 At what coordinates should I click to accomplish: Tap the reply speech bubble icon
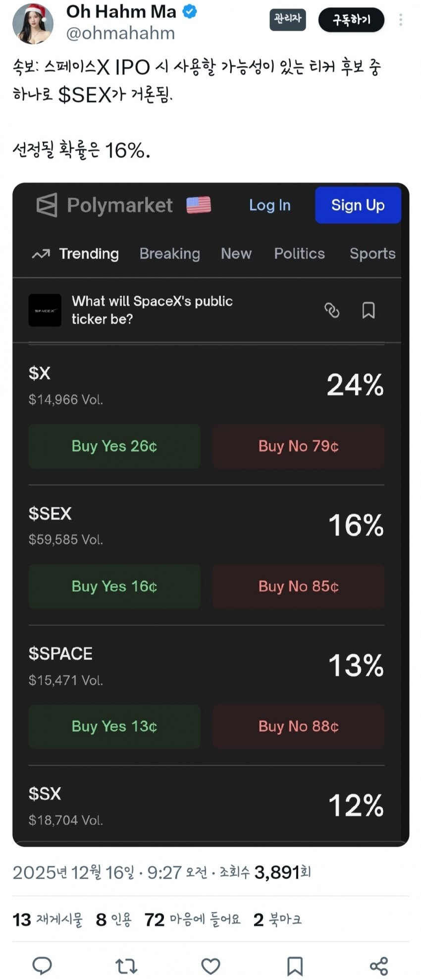tap(42, 965)
